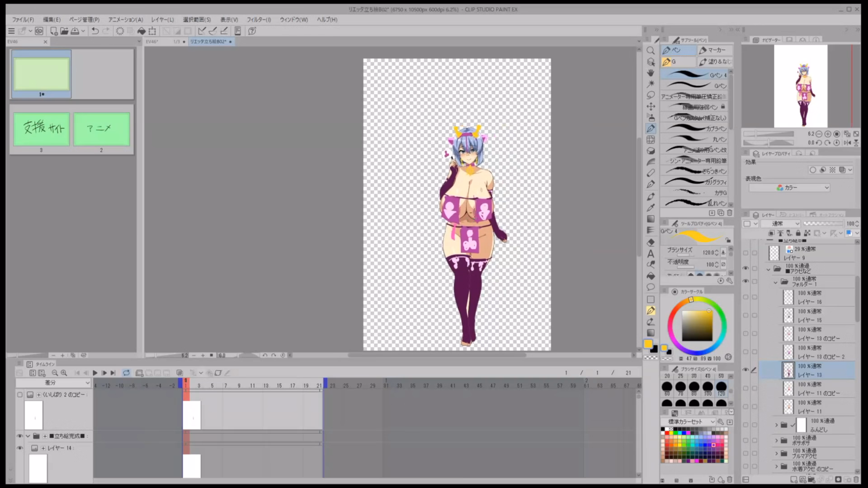Select the Move layer tool

[651, 106]
